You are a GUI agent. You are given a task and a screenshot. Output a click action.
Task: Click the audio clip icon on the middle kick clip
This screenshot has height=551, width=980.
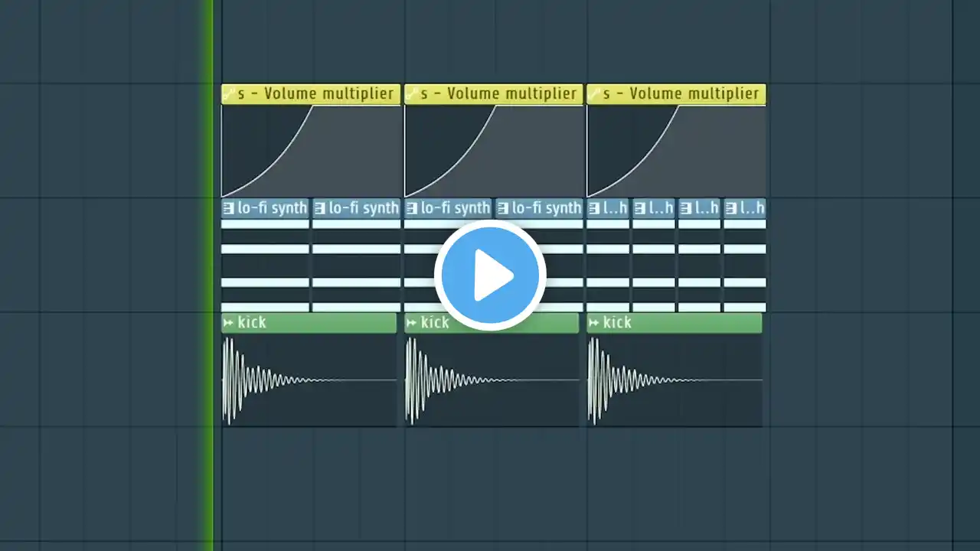tap(411, 323)
